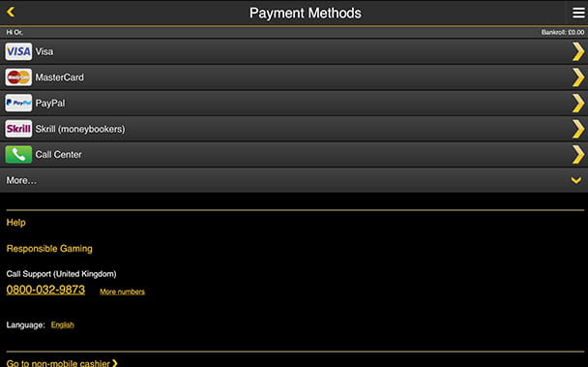Select the PayPal logo icon
This screenshot has width=588, height=367.
(x=18, y=103)
